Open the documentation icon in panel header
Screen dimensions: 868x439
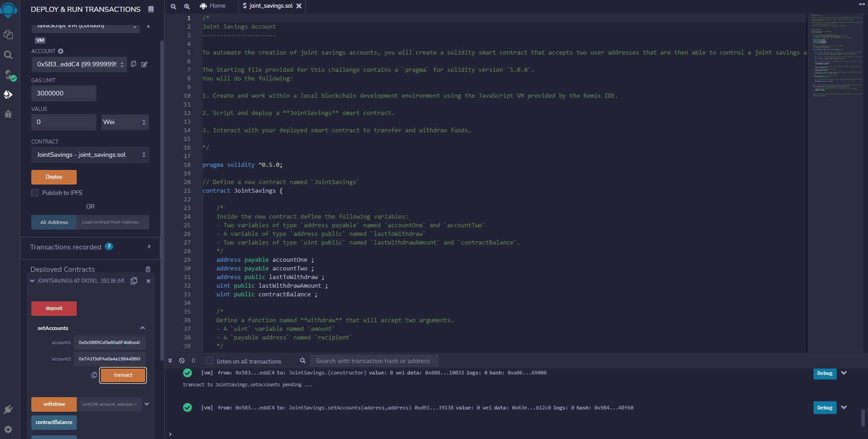pyautogui.click(x=151, y=9)
